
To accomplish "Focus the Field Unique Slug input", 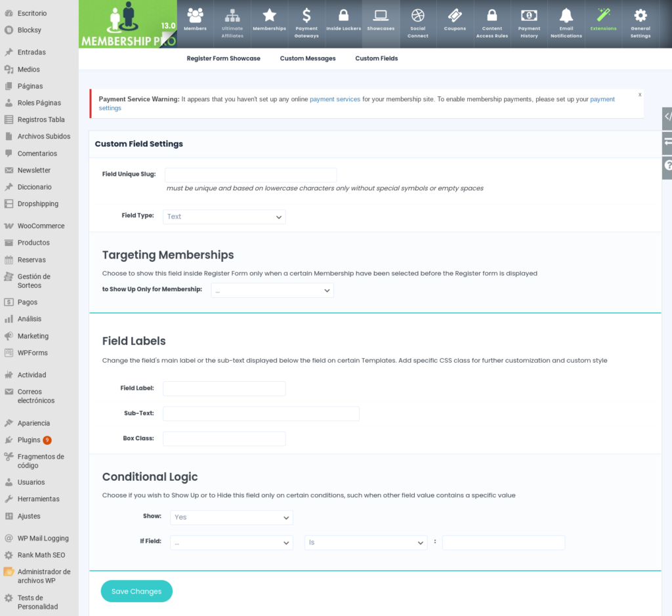I will [x=251, y=175].
